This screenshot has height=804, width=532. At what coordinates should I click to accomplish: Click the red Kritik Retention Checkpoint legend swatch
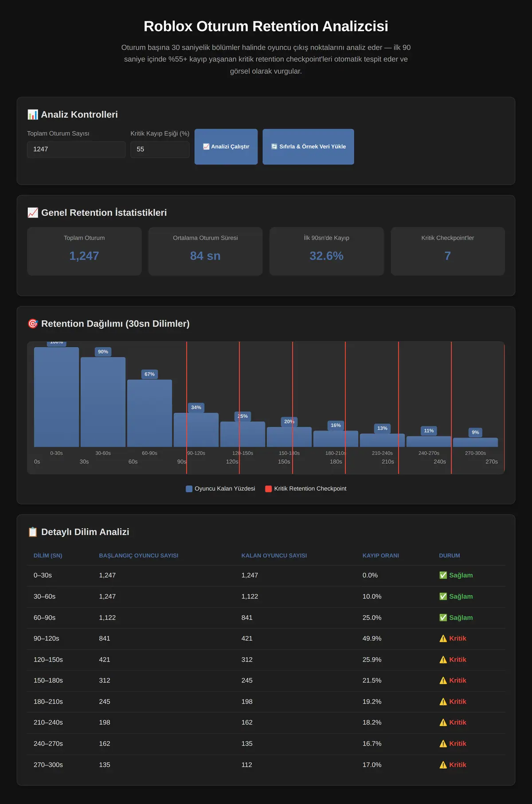pyautogui.click(x=268, y=489)
